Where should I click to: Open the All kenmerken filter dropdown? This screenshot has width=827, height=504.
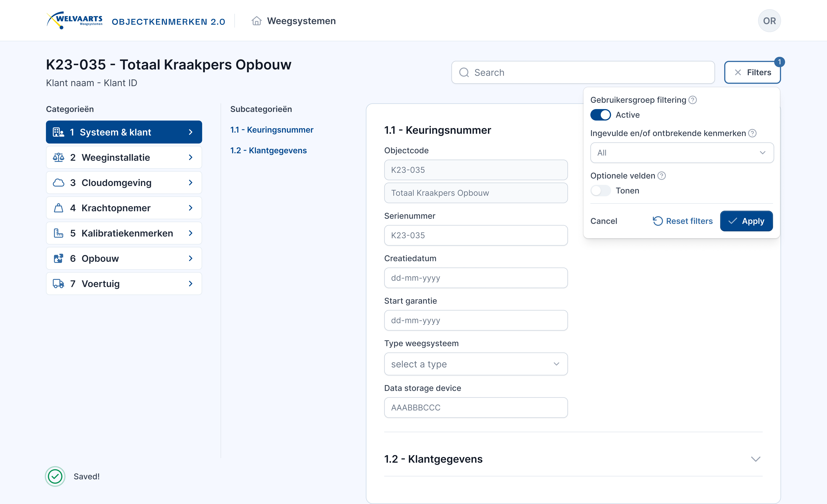(682, 153)
